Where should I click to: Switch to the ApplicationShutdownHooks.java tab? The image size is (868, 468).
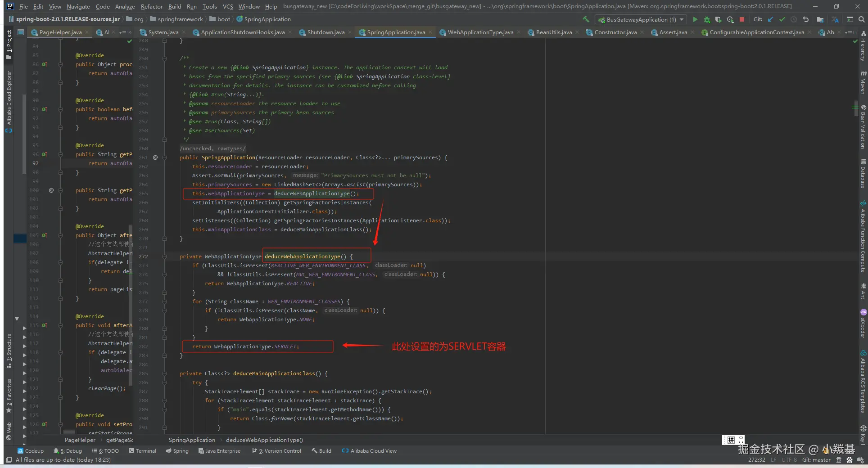coord(243,32)
